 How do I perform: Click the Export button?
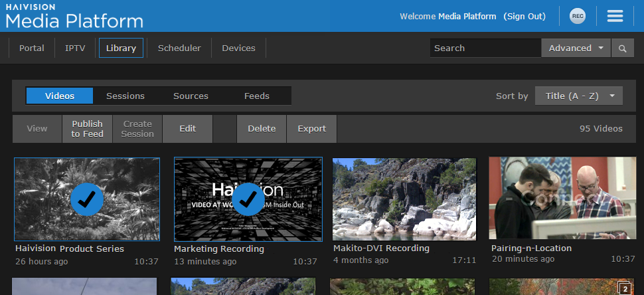pos(311,129)
